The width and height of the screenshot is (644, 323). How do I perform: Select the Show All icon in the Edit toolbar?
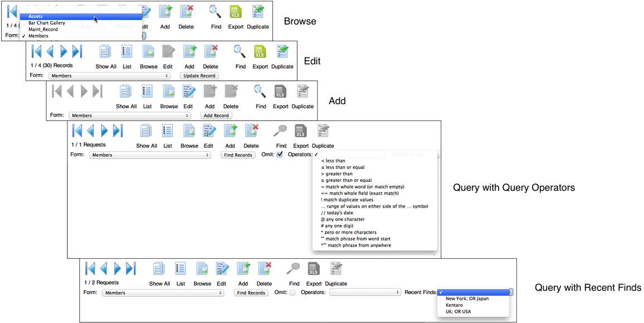coord(106,52)
